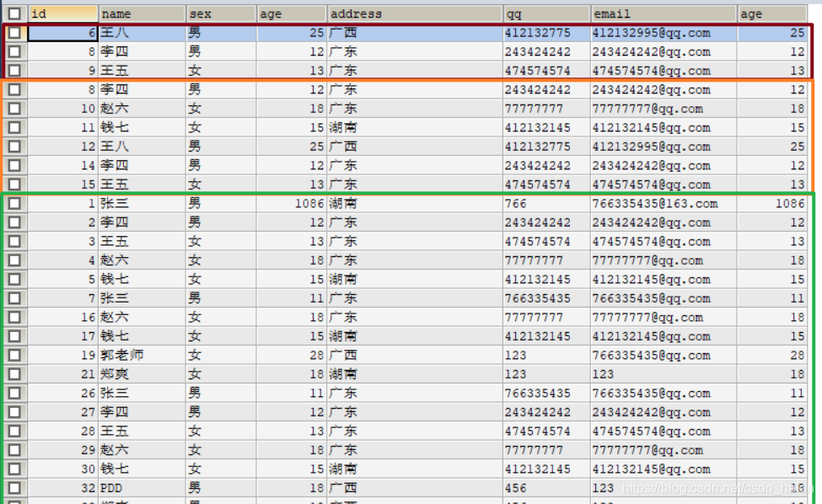Select the checkbox beside row id 15
The width and height of the screenshot is (822, 504).
(14, 184)
